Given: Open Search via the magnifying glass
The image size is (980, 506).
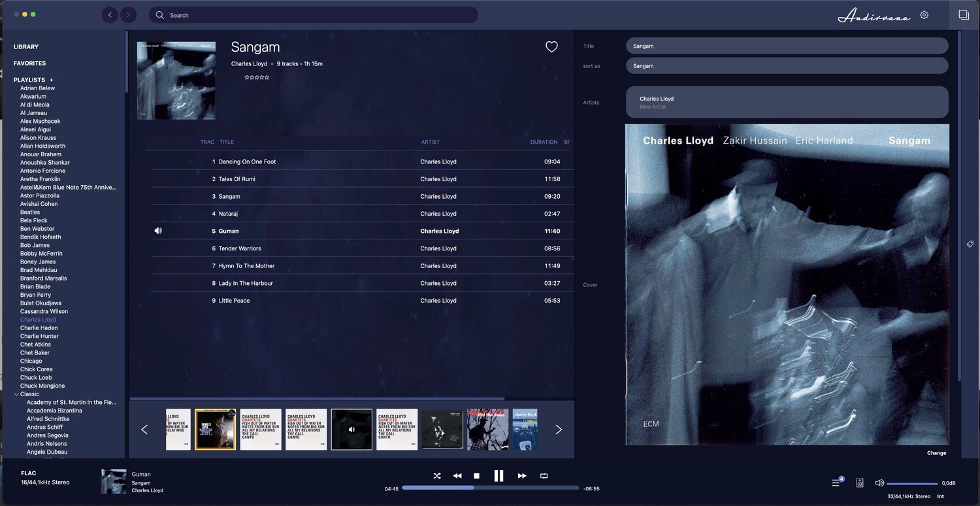Looking at the screenshot, I should [x=159, y=14].
